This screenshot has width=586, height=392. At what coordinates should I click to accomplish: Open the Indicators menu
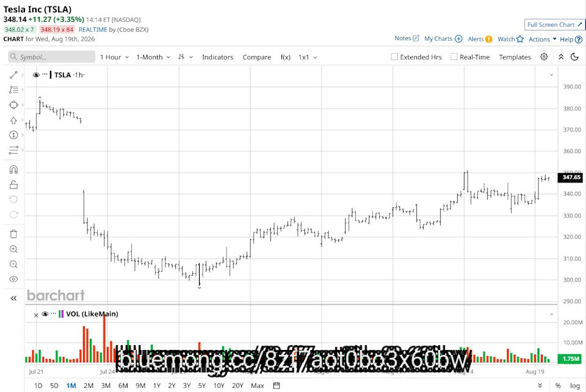click(x=217, y=57)
